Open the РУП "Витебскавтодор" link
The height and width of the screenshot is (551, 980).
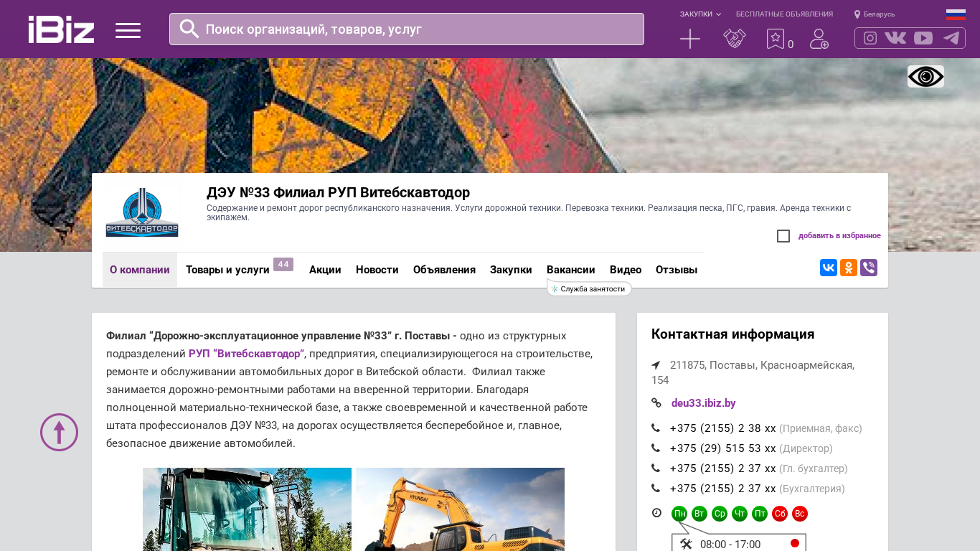(246, 354)
